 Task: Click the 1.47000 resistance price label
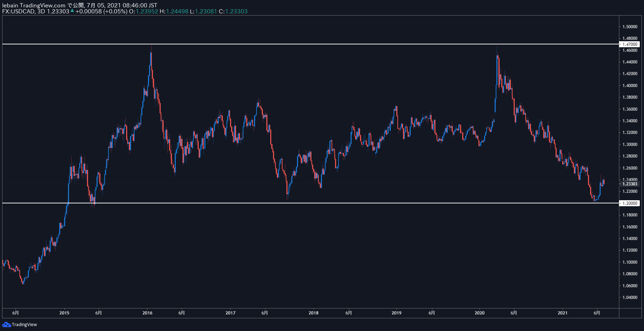tap(630, 44)
